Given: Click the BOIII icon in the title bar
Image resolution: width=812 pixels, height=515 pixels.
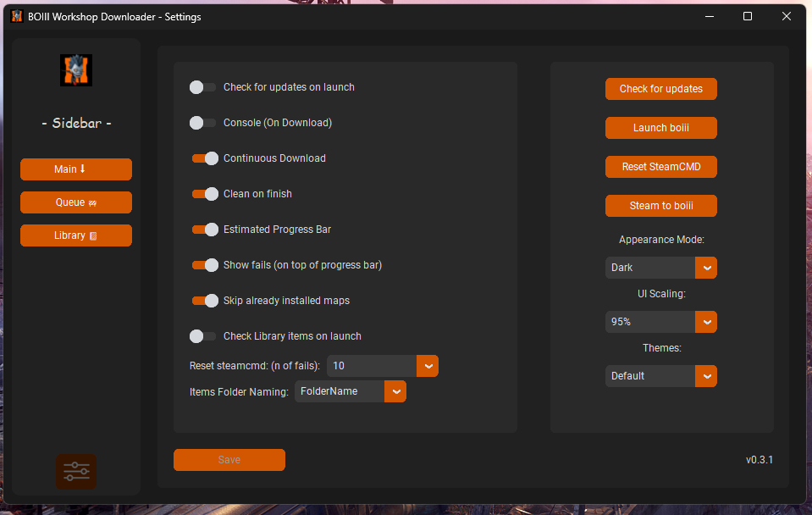Looking at the screenshot, I should (x=17, y=16).
